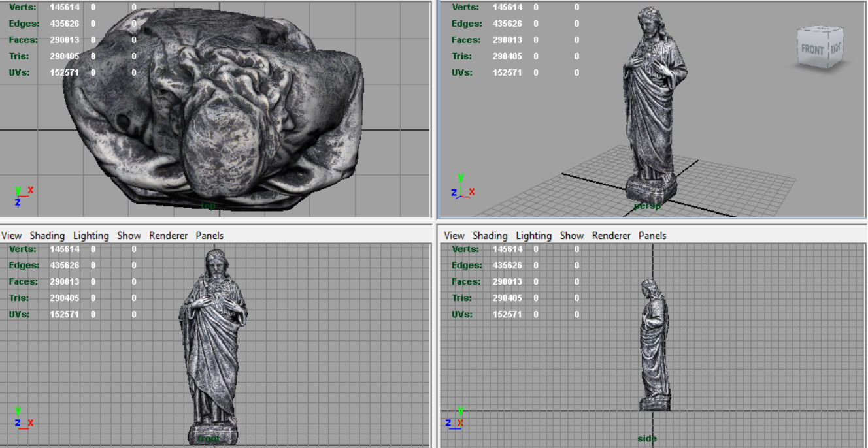Click Tris count 290405 in persp viewport

(507, 56)
